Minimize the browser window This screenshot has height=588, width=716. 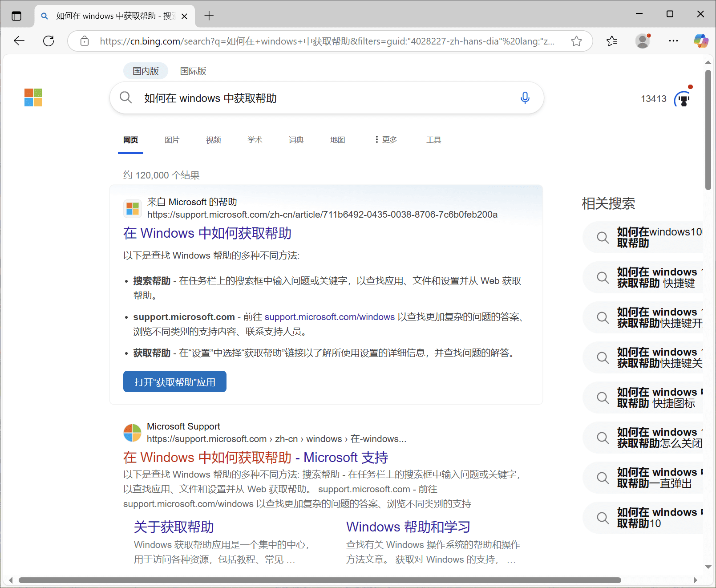pyautogui.click(x=639, y=14)
